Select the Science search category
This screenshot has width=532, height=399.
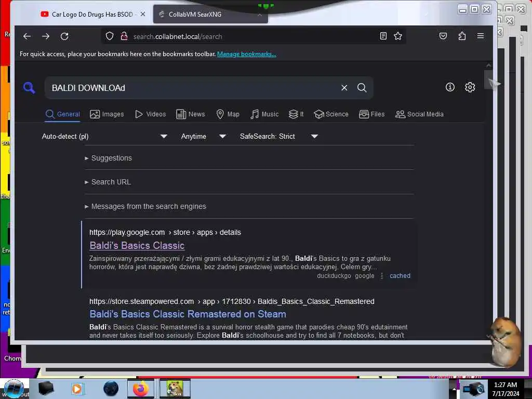click(x=331, y=114)
